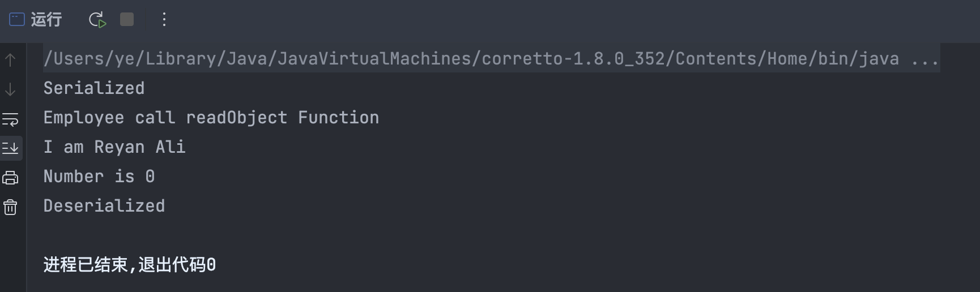
Task: Click the print console output icon
Action: point(10,178)
